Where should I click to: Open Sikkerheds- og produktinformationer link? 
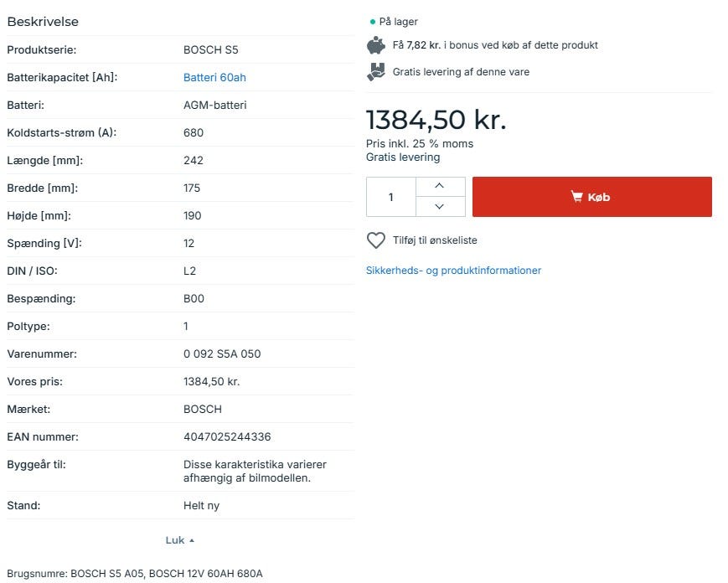453,271
